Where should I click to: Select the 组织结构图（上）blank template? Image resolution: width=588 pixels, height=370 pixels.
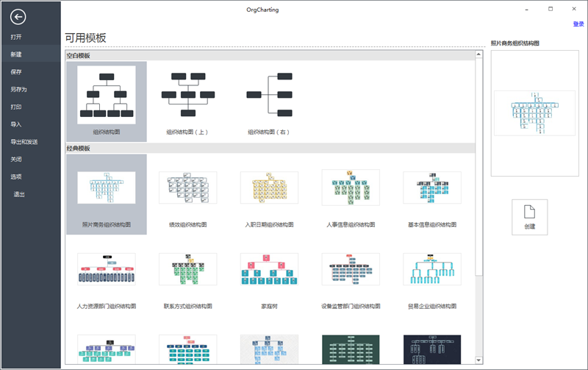pos(188,102)
